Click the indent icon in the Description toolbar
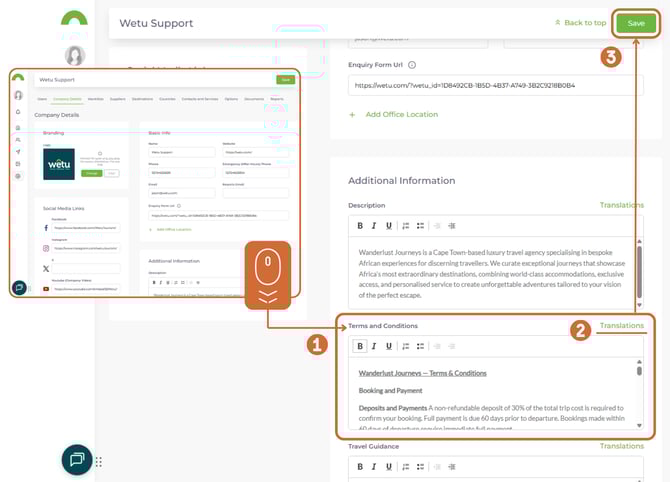This screenshot has height=482, width=670. click(452, 226)
